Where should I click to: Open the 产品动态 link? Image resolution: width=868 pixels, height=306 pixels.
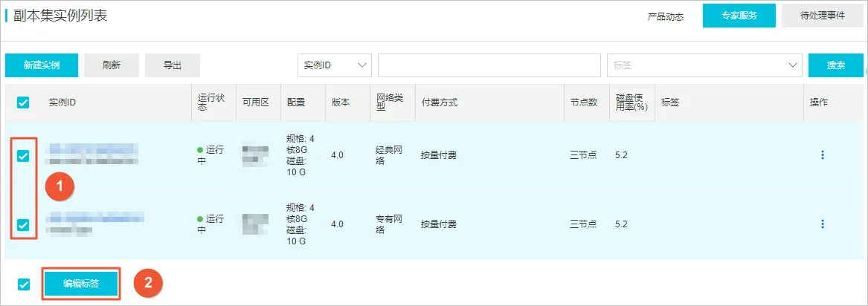(666, 16)
